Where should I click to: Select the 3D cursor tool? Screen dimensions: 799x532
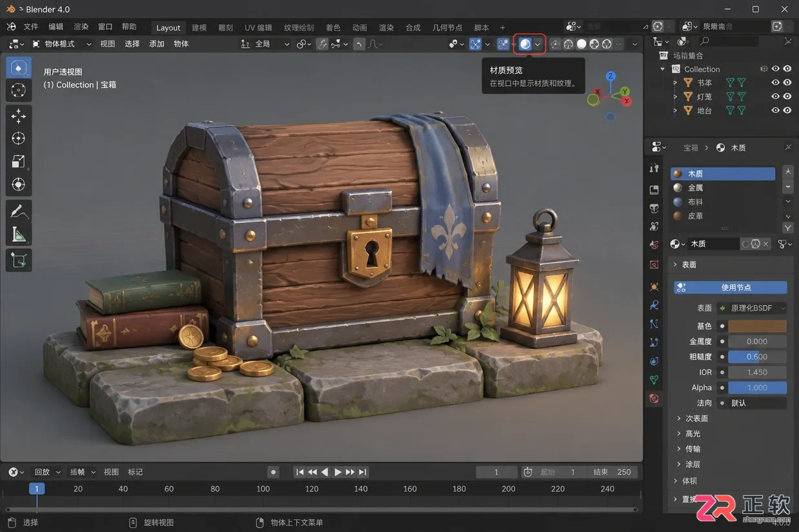coord(19,90)
